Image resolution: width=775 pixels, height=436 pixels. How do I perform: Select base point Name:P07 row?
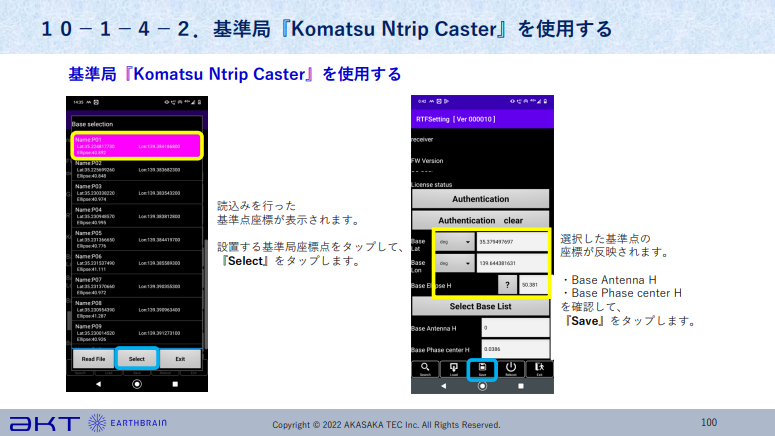pyautogui.click(x=137, y=286)
